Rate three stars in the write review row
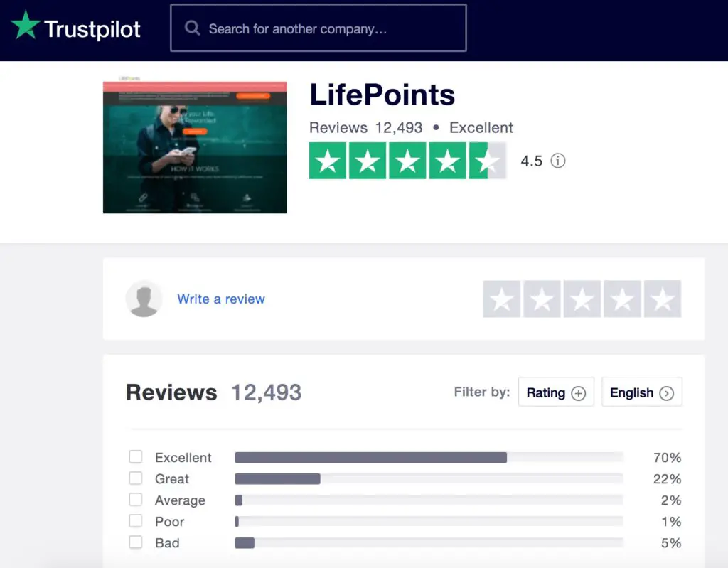This screenshot has height=568, width=728. click(582, 299)
